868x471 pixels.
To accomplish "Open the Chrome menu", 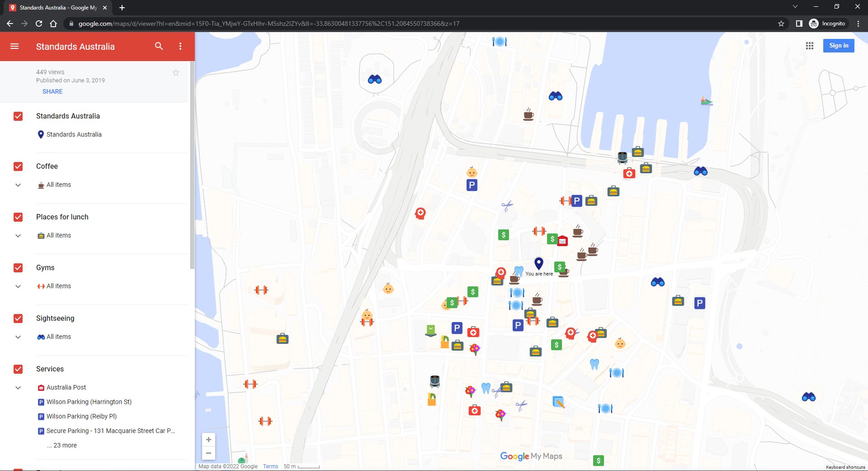I will 858,24.
